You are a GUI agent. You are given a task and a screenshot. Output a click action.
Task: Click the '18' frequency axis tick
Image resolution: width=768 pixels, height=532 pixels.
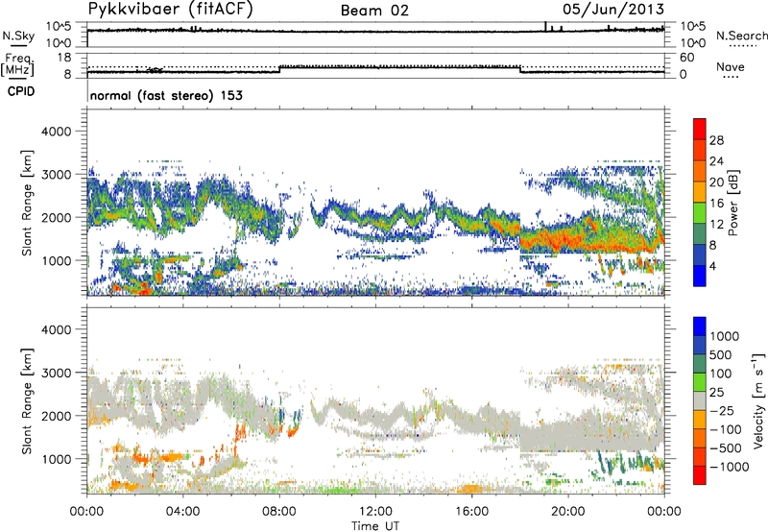pos(64,57)
